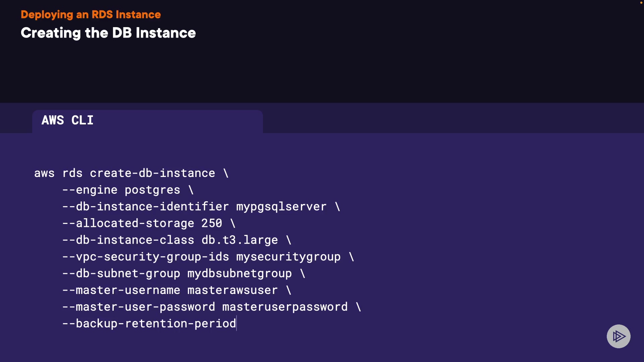Select the AWS CLI tab
The width and height of the screenshot is (644, 362).
pos(67,120)
